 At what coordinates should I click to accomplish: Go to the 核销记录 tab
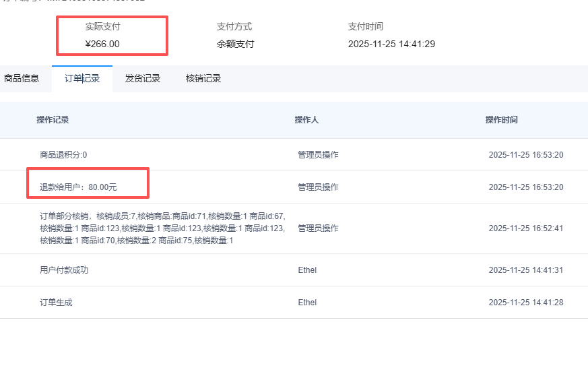click(x=203, y=78)
